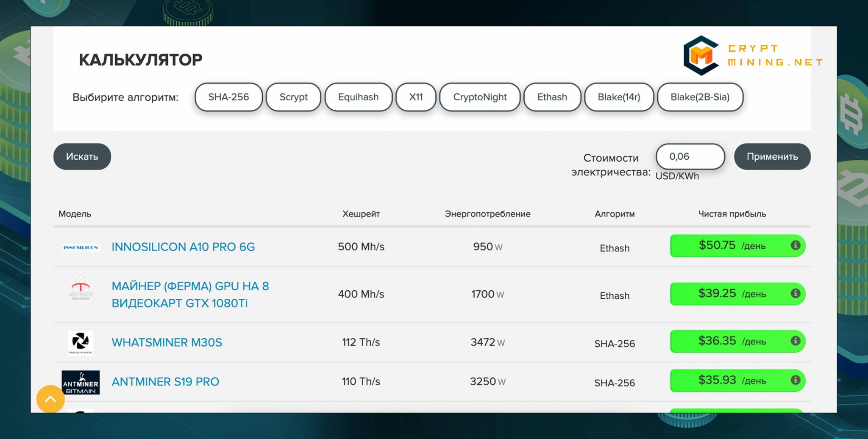Click info icon on $36.35 profit
Image resolution: width=868 pixels, height=439 pixels.
click(795, 341)
